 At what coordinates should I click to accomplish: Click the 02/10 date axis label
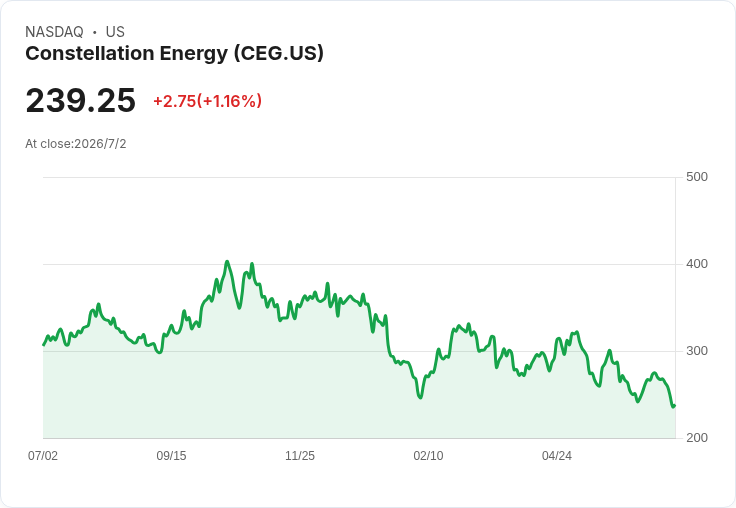click(x=428, y=455)
